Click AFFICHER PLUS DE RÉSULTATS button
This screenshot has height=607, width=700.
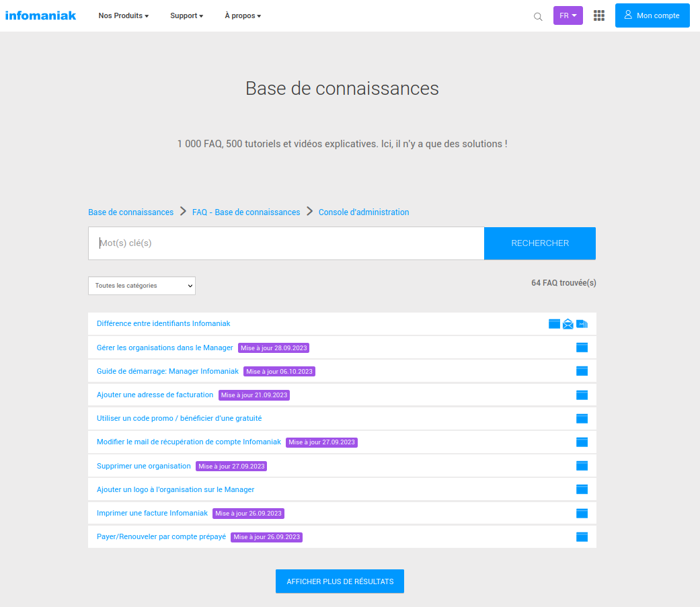[x=340, y=581]
